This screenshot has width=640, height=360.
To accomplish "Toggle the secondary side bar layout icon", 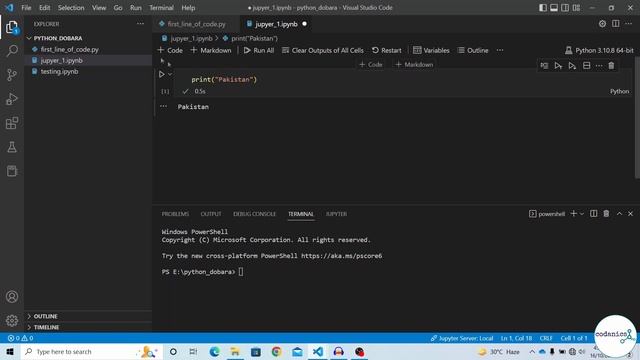I will (x=565, y=8).
